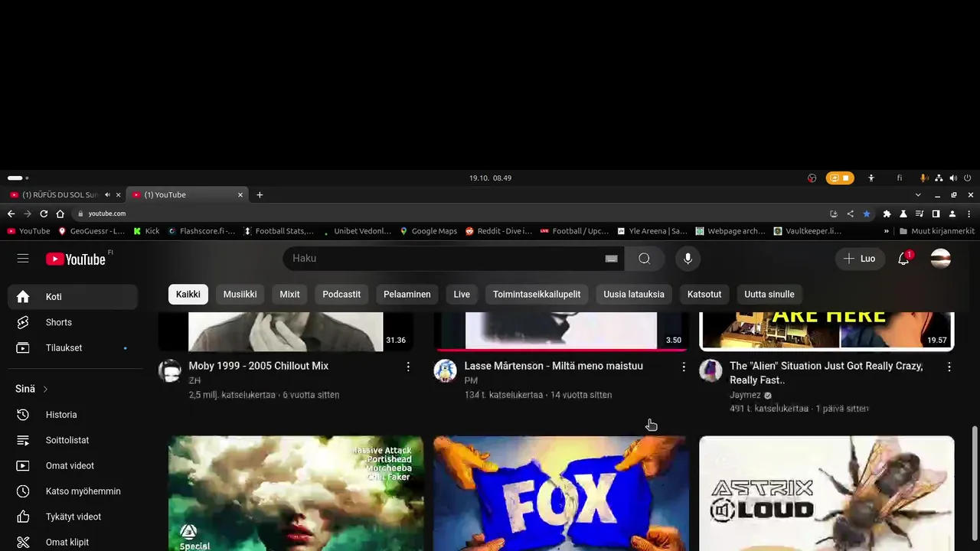Open options for the Lasse Mårtenson video

[684, 367]
